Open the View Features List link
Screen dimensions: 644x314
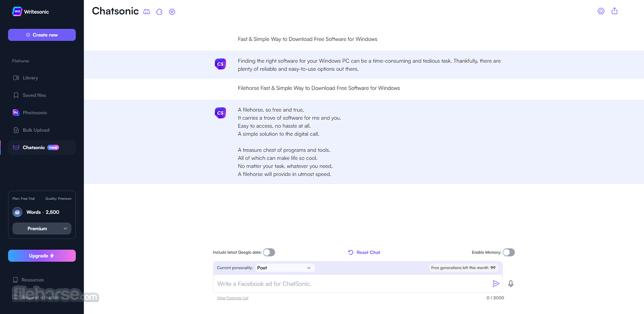point(232,298)
